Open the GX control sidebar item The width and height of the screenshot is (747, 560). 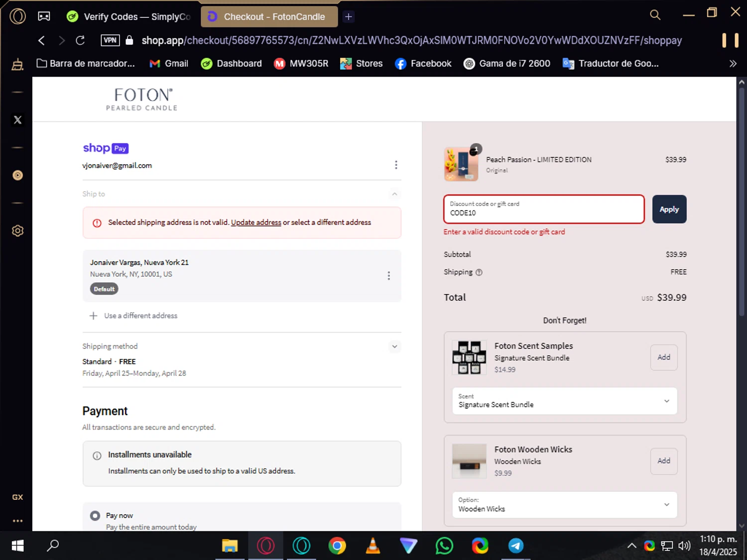17,497
